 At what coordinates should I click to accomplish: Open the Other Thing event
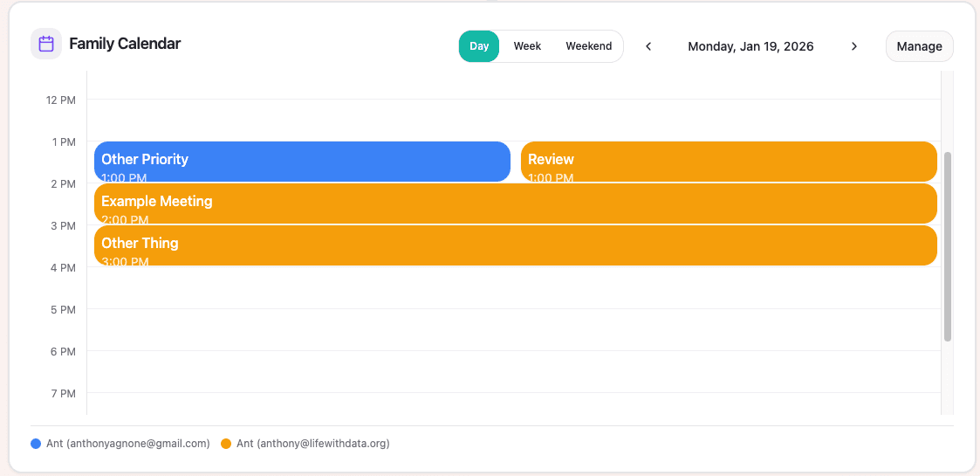click(x=515, y=245)
